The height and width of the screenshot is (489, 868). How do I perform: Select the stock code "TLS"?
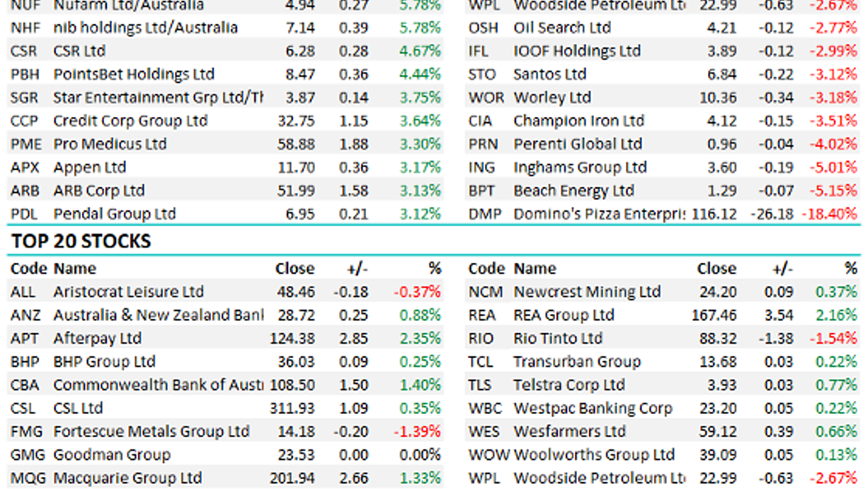481,386
